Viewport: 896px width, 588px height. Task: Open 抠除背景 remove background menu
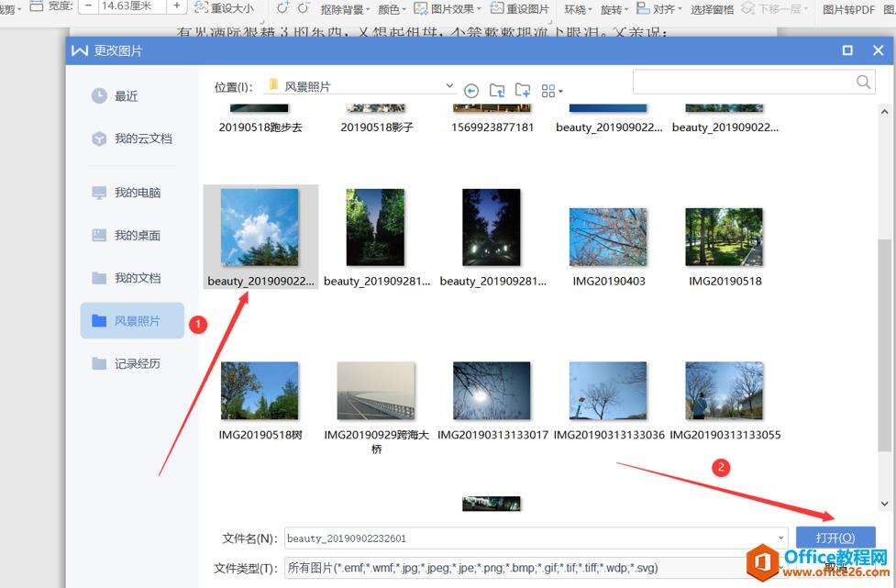coord(345,9)
